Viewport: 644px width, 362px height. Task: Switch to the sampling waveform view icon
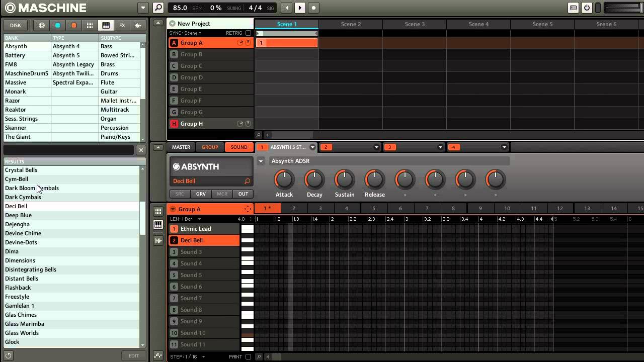click(x=158, y=241)
